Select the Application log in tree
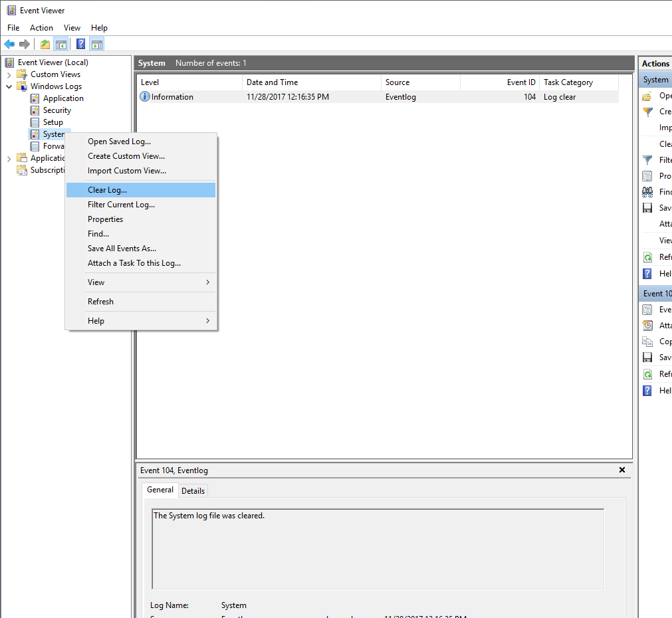Viewport: 672px width, 618px height. (x=63, y=98)
